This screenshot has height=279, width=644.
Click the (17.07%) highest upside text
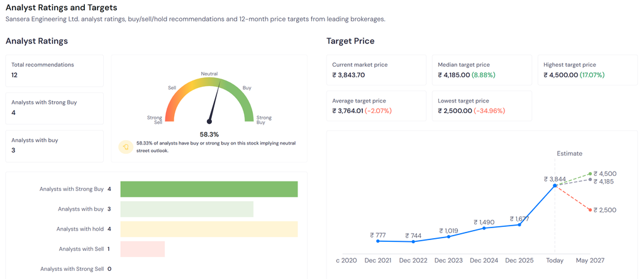click(x=592, y=75)
